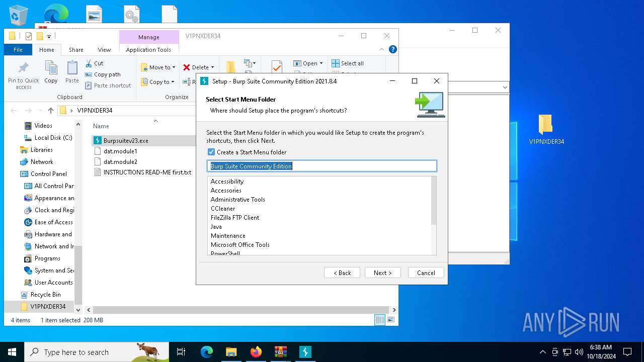This screenshot has height=362, width=644.
Task: Click the Start Menu folder name field
Action: tap(322, 166)
